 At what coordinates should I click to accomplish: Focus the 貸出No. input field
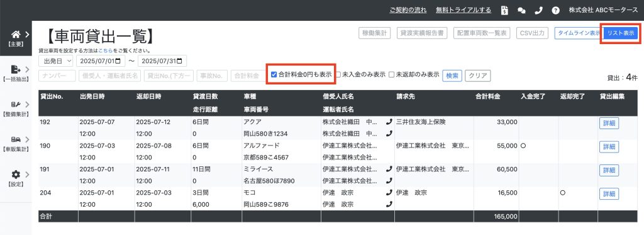click(x=169, y=76)
